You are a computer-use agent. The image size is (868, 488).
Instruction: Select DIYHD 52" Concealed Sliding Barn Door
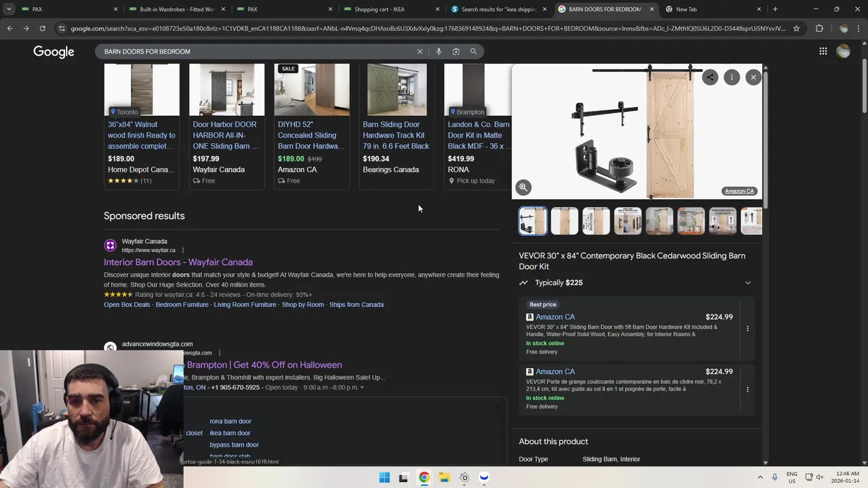coord(312,125)
